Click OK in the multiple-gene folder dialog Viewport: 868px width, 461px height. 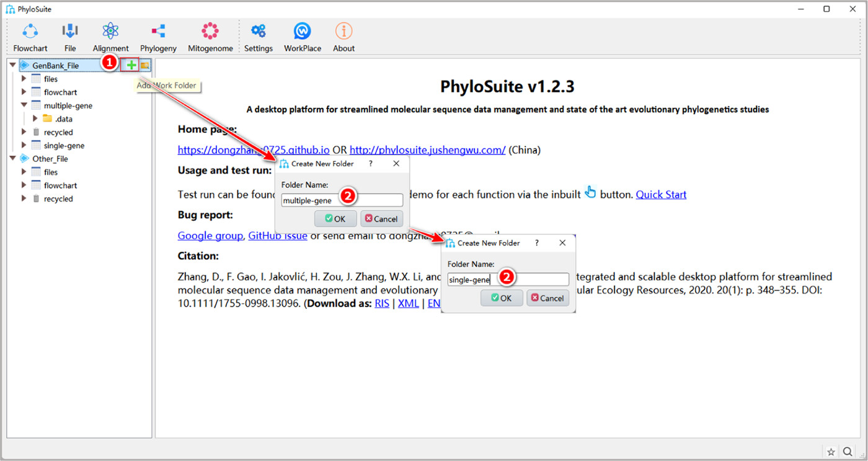click(x=335, y=218)
